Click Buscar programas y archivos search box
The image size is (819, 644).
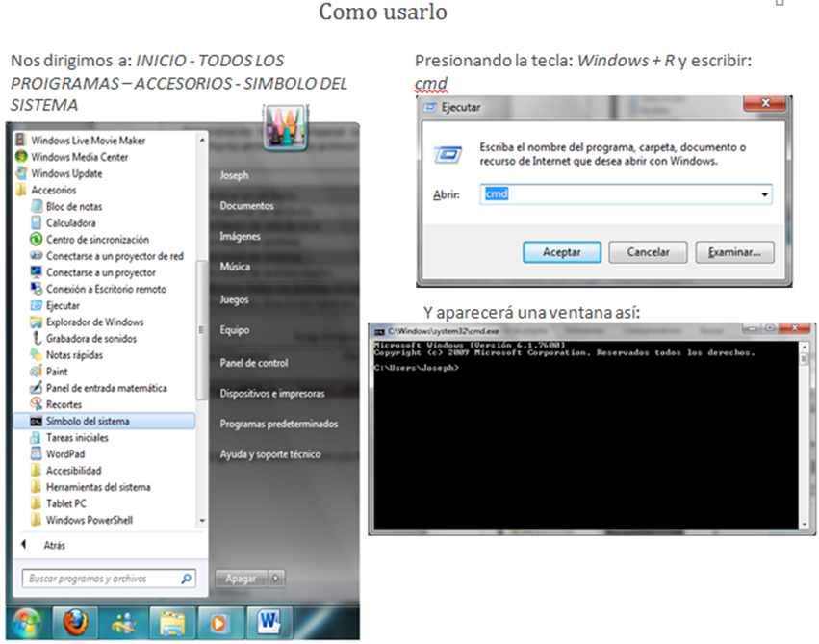109,579
